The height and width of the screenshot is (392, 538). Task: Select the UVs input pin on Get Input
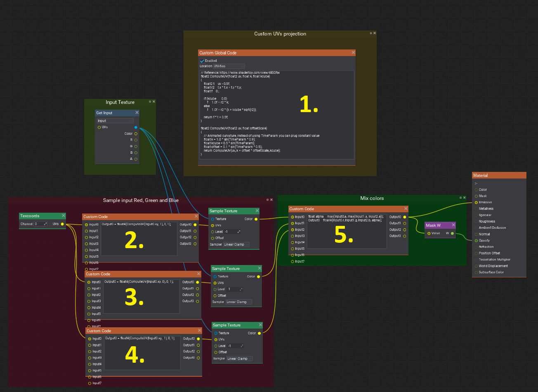pos(99,127)
